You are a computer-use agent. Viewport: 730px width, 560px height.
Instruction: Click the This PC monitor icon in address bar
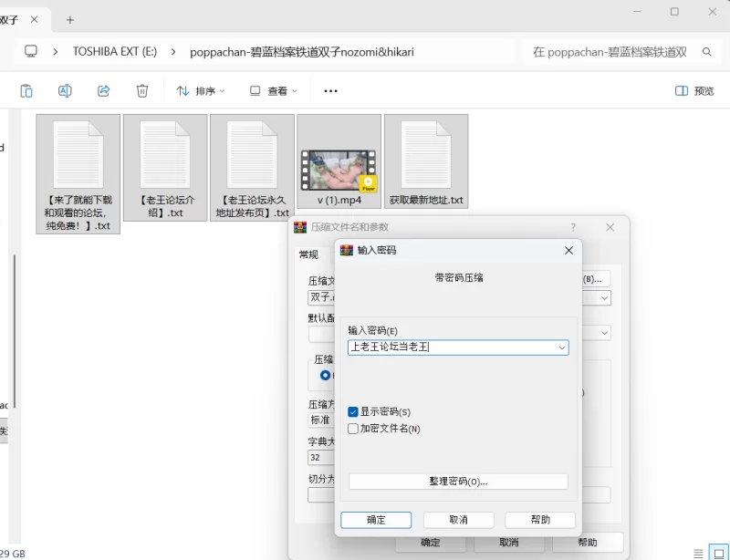[x=31, y=52]
